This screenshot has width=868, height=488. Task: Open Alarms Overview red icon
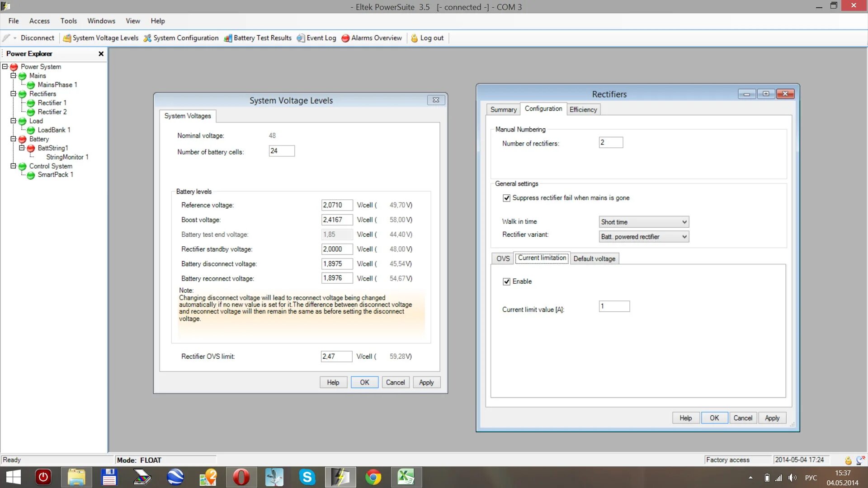[345, 38]
